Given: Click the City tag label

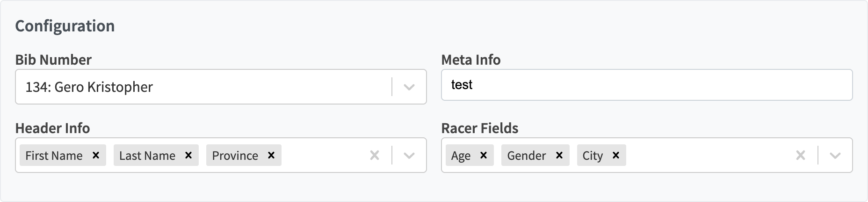Looking at the screenshot, I should tap(593, 156).
